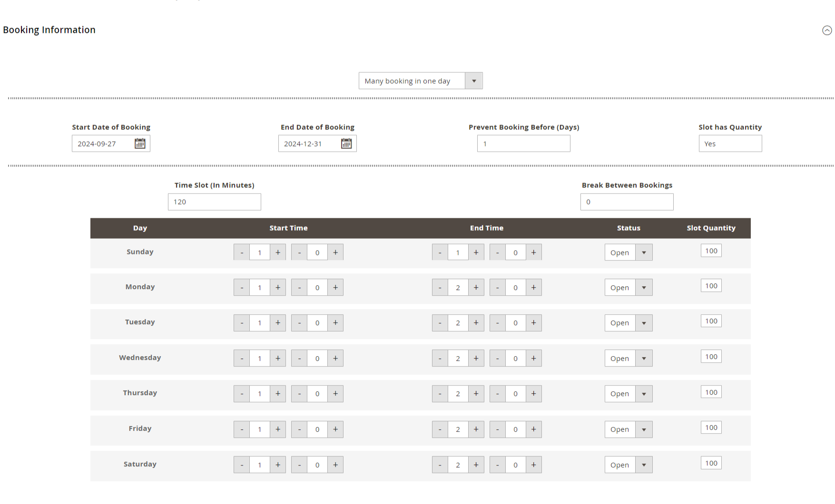835x504 pixels.
Task: Edit Monday's Slot Quantity field
Action: point(711,286)
